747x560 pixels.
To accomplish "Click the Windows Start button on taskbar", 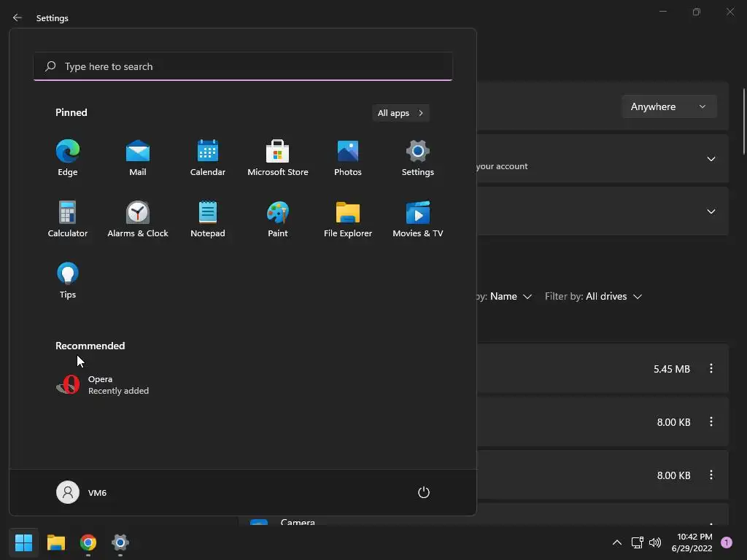I will 24,542.
